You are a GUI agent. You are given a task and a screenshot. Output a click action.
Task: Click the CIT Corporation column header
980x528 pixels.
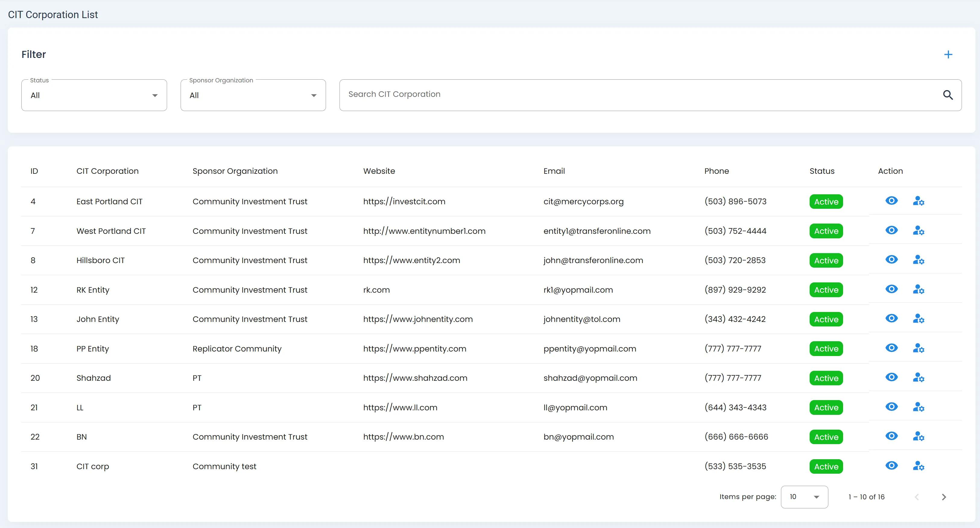[107, 171]
